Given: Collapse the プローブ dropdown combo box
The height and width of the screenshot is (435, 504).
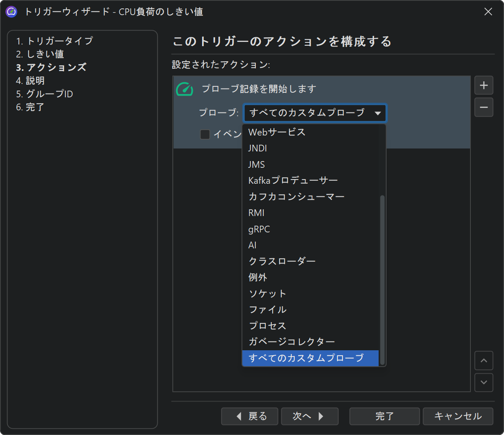Looking at the screenshot, I should coord(377,113).
